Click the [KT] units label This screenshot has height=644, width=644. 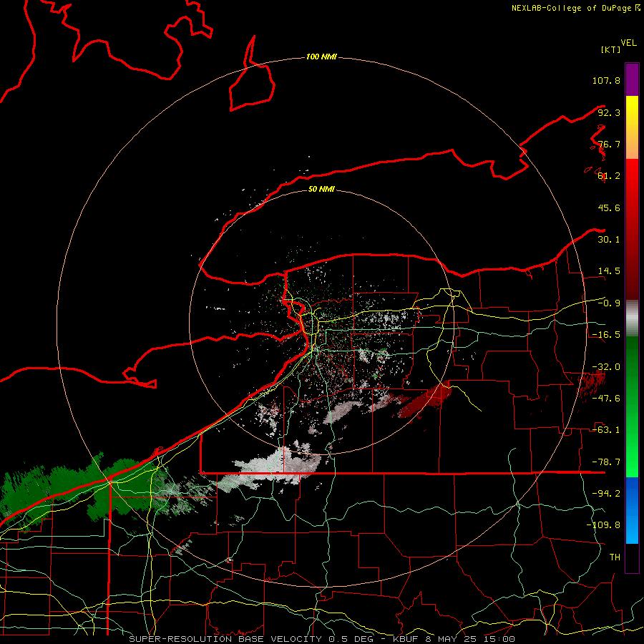(610, 49)
